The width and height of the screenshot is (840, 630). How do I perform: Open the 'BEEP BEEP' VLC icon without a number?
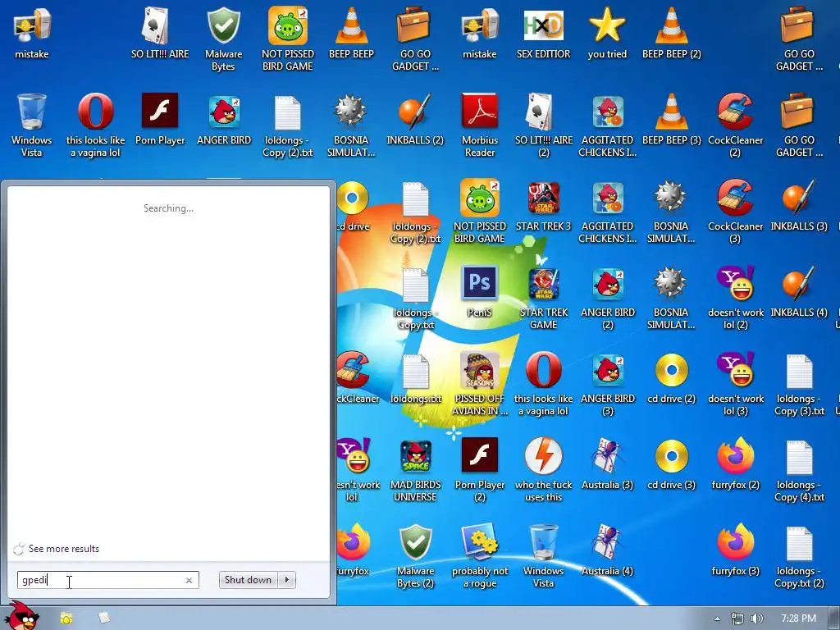[351, 33]
